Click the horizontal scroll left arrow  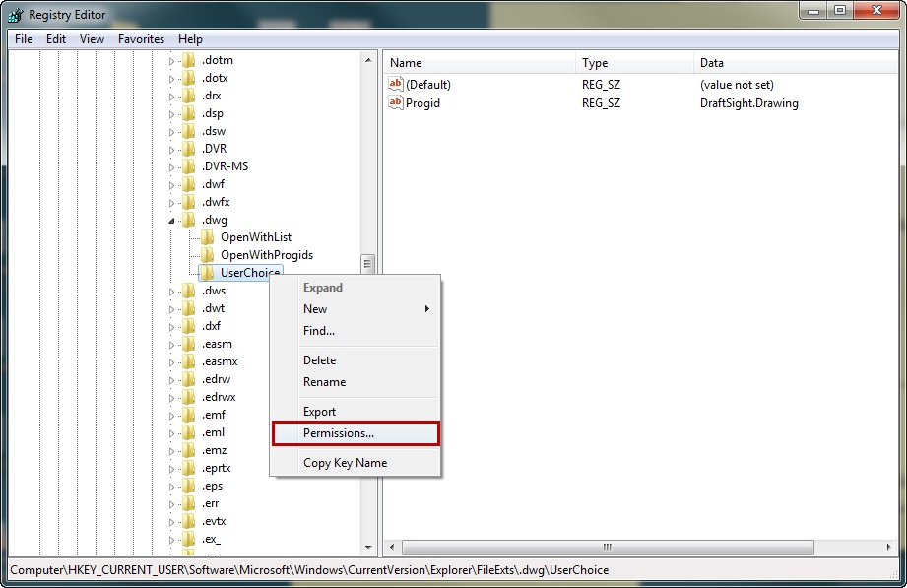392,547
